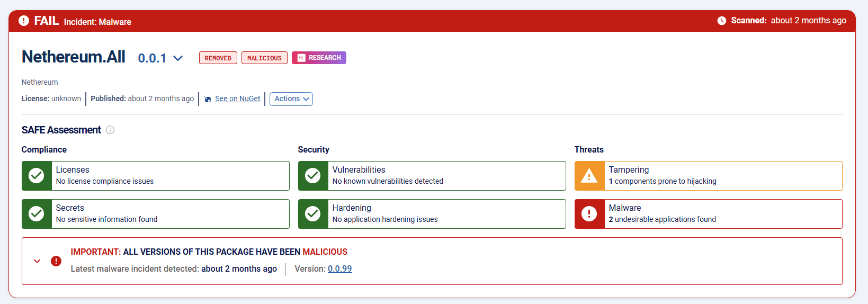
Task: Click the MALICIOUS badge
Action: tap(264, 58)
